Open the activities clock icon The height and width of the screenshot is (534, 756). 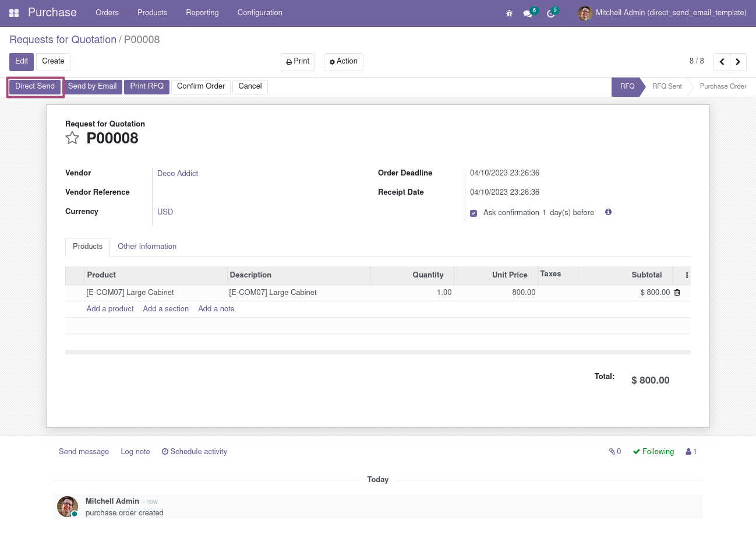tap(551, 13)
